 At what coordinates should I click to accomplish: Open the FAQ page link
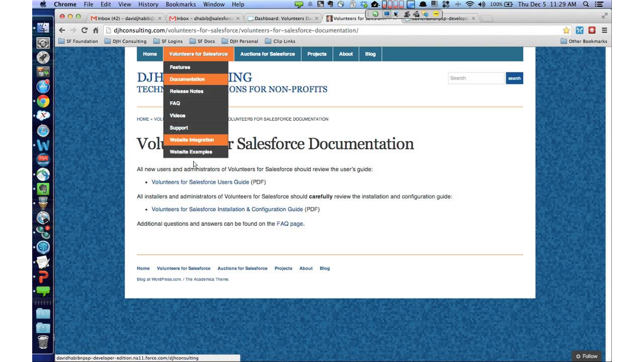290,224
